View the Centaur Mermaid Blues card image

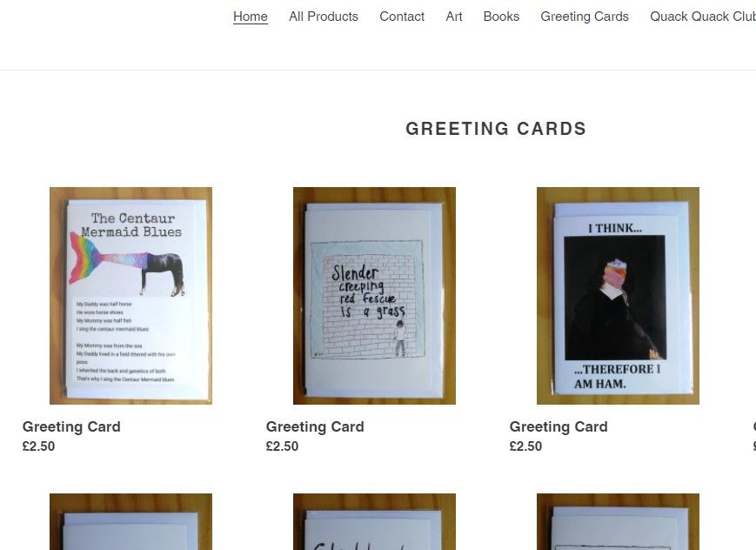[x=130, y=296]
